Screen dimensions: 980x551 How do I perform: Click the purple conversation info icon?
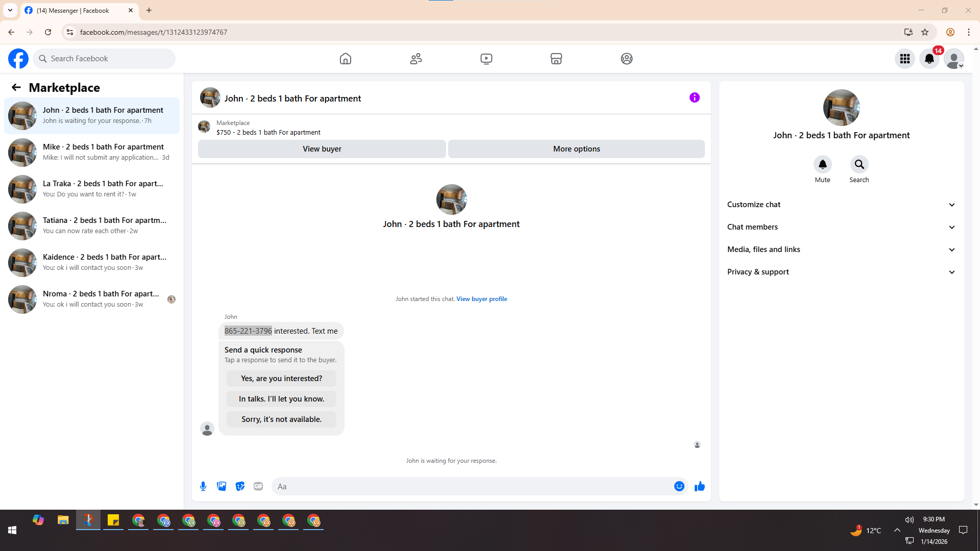point(694,97)
